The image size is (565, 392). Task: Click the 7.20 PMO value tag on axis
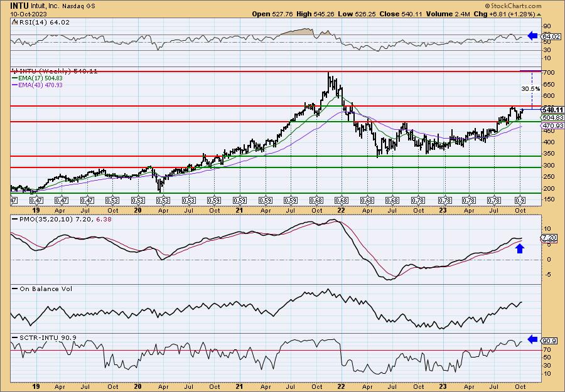[x=549, y=238]
